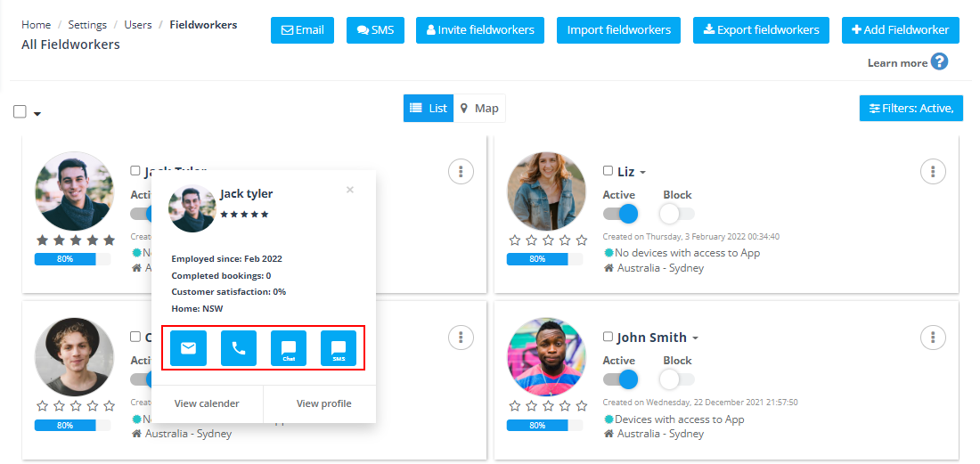Click "Customer satisfaction: 0%" text
The width and height of the screenshot is (980, 464).
point(229,291)
